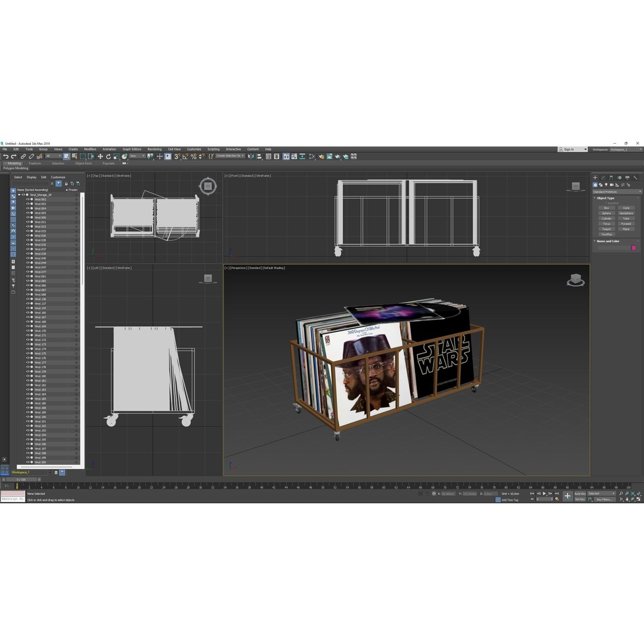
Task: Open the Scene Explorer Display menu
Action: (32, 177)
